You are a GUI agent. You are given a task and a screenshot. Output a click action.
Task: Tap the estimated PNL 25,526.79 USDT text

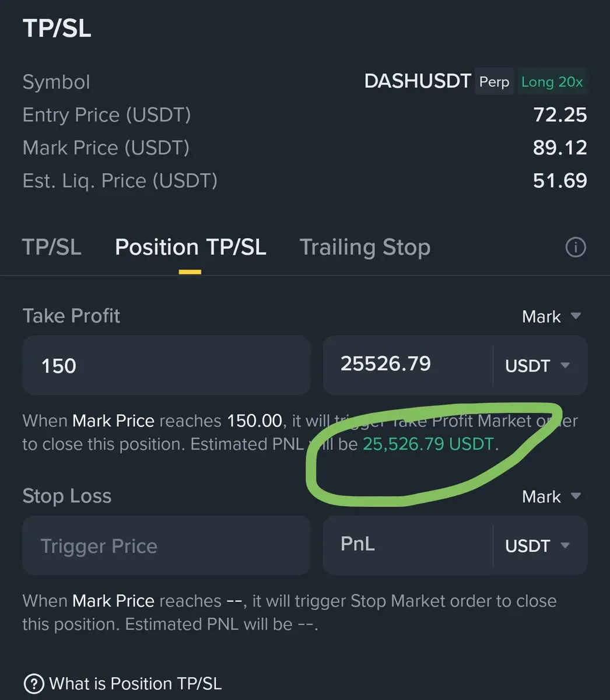point(429,444)
